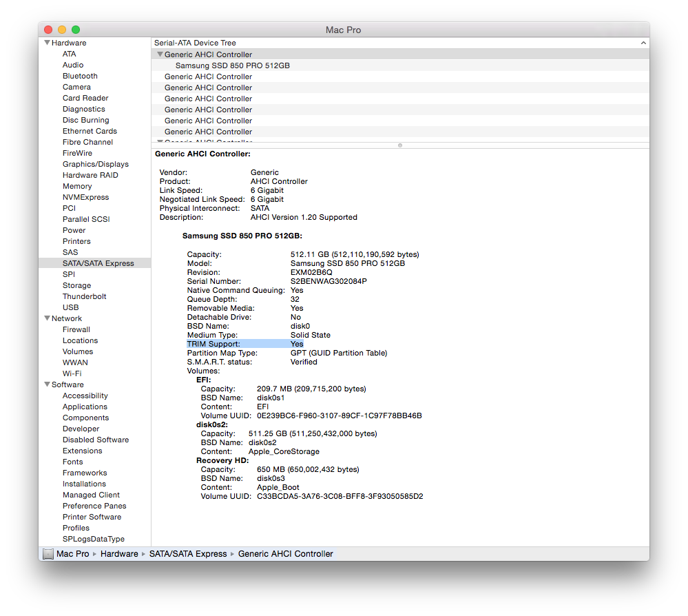Select ATA in the Hardware list

point(70,54)
